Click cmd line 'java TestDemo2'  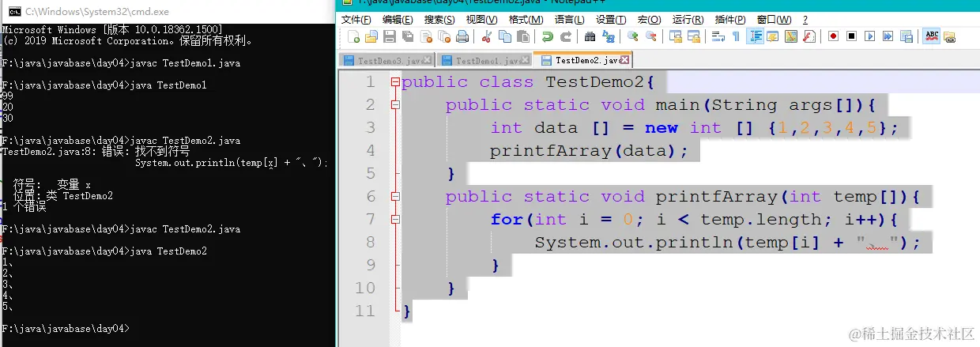(168, 251)
